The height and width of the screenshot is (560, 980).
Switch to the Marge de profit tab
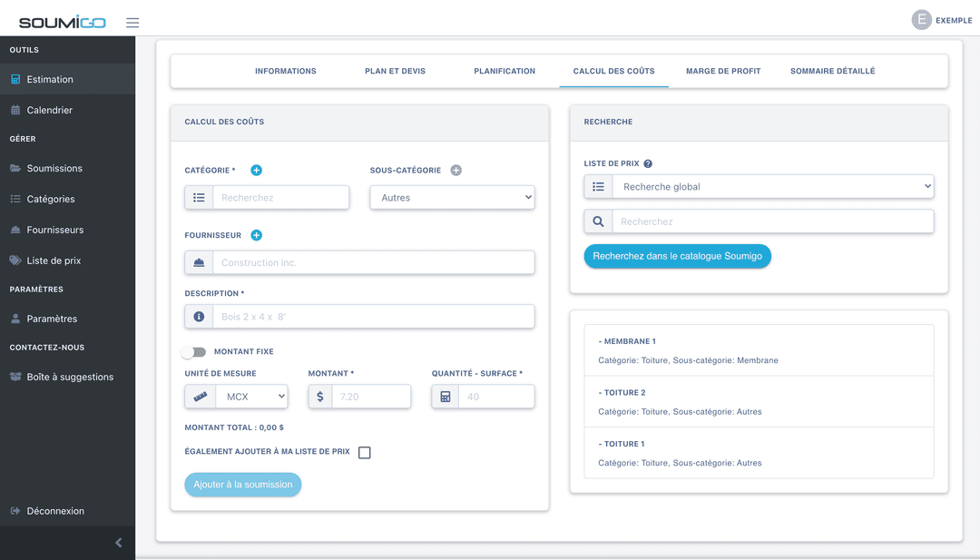coord(723,71)
